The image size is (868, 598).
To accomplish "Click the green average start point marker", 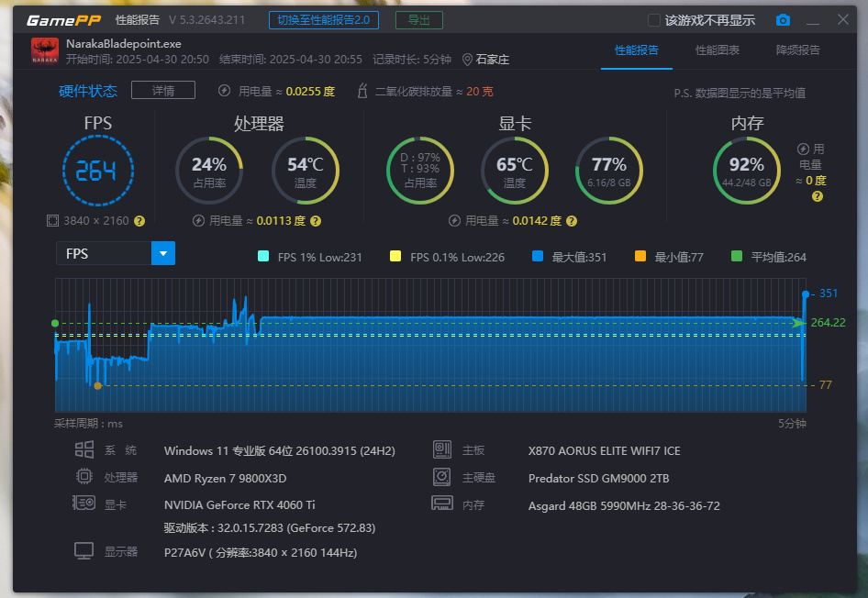I will [x=55, y=323].
